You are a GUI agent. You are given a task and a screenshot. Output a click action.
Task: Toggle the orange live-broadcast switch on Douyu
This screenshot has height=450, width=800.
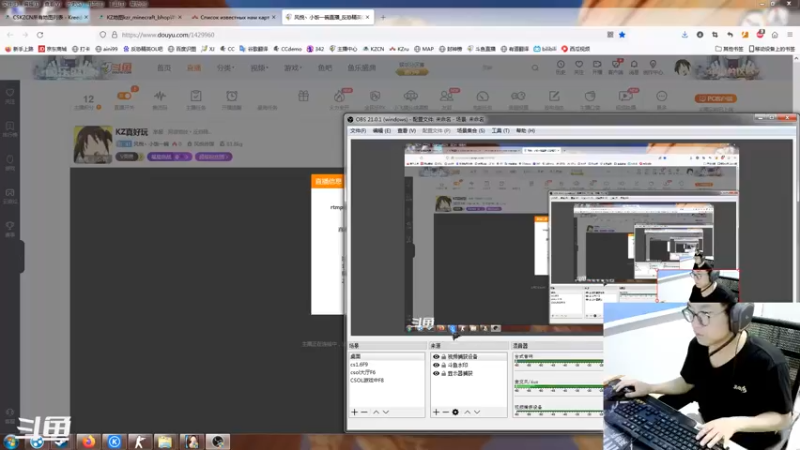pos(124,95)
